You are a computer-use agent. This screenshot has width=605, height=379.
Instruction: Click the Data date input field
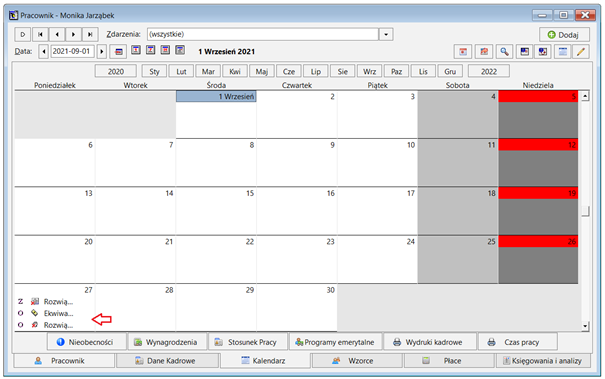point(72,51)
